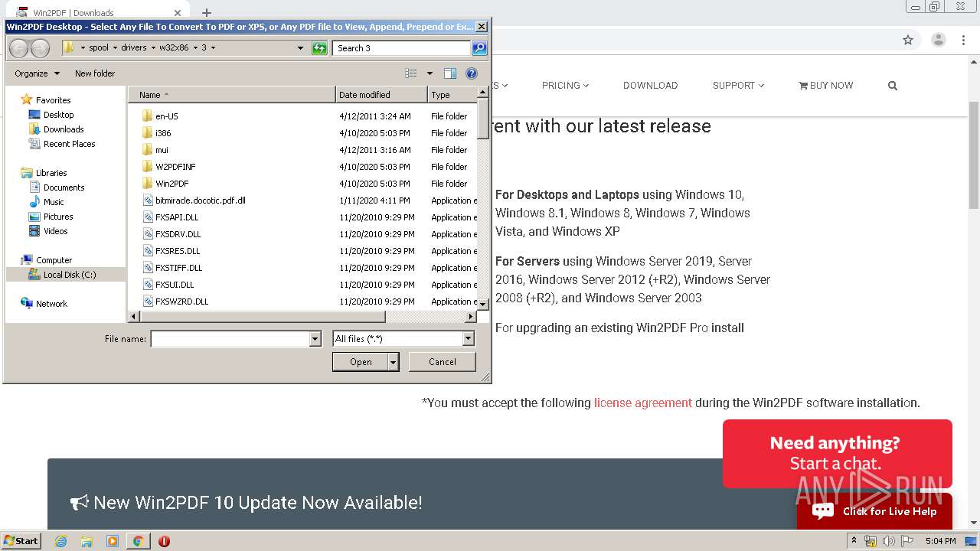Sort by Date modified column header
The height and width of the screenshot is (551, 980).
381,95
